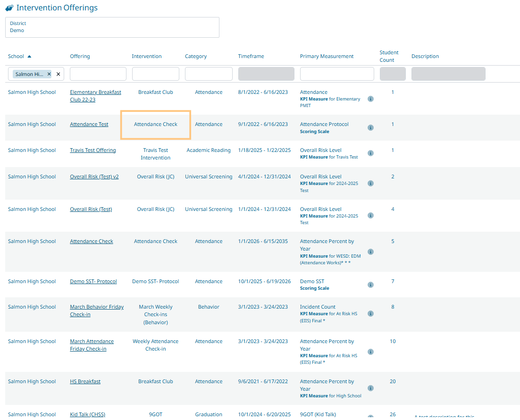Click the Offering filter input box
Image resolution: width=520 pixels, height=420 pixels.
pos(98,74)
